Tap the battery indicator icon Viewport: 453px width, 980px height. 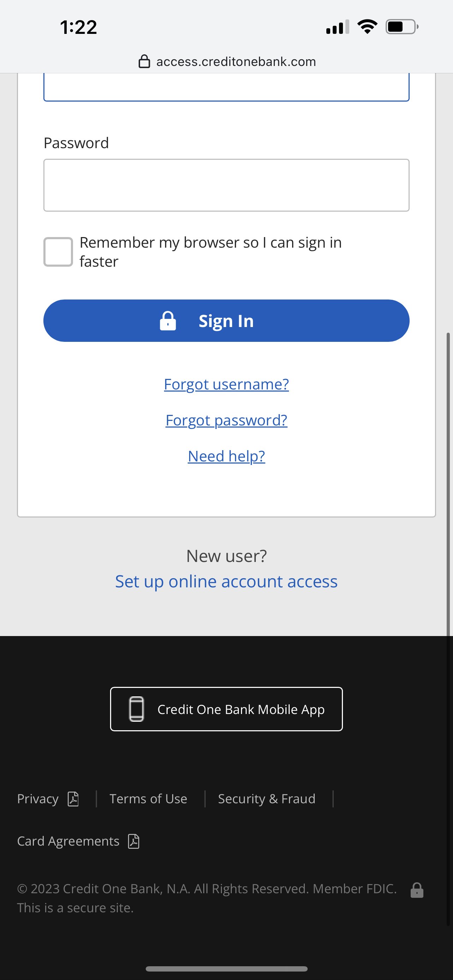click(401, 26)
